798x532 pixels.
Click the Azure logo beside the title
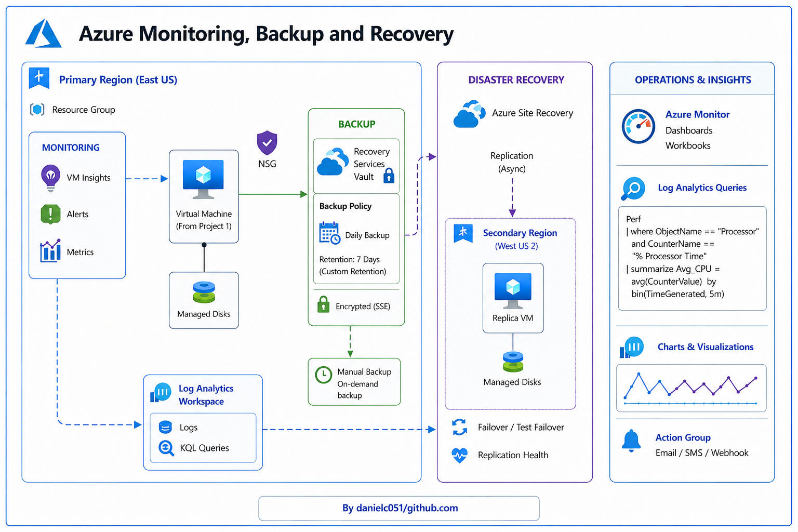44,34
